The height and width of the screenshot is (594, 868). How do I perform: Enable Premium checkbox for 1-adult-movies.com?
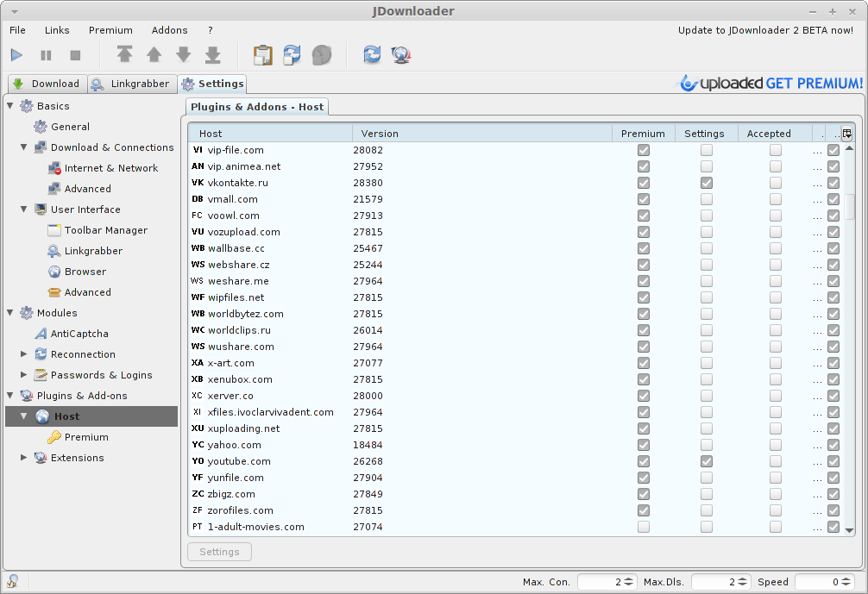click(x=644, y=527)
